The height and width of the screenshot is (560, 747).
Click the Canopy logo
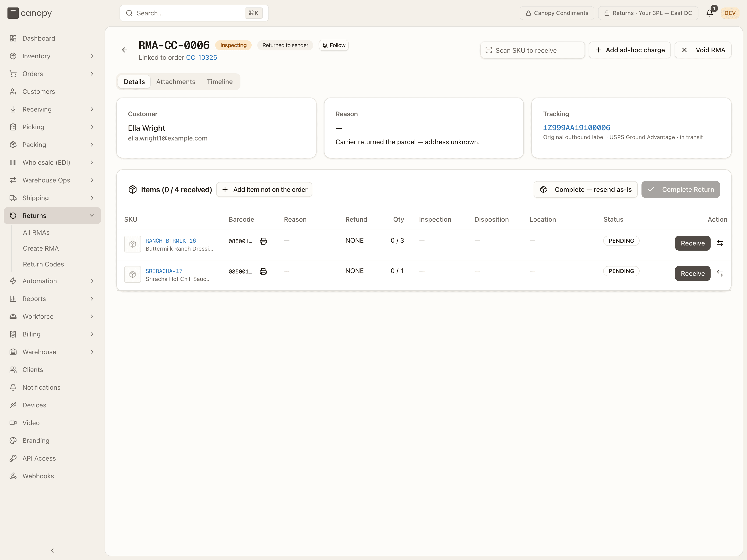30,13
